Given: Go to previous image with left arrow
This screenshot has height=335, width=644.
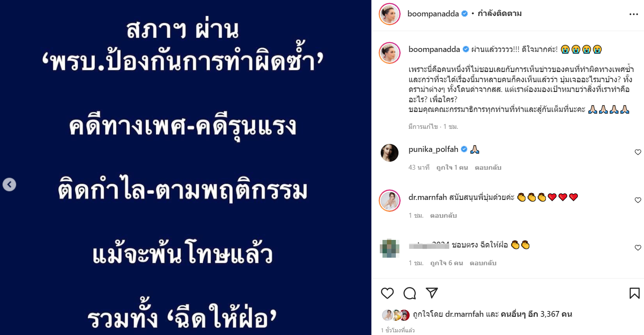Looking at the screenshot, I should tap(9, 184).
